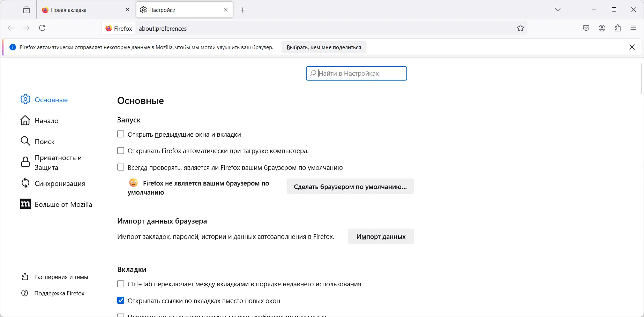Screen dimensions: 644x317
Task: Open the Поиск settings section
Action: point(44,141)
